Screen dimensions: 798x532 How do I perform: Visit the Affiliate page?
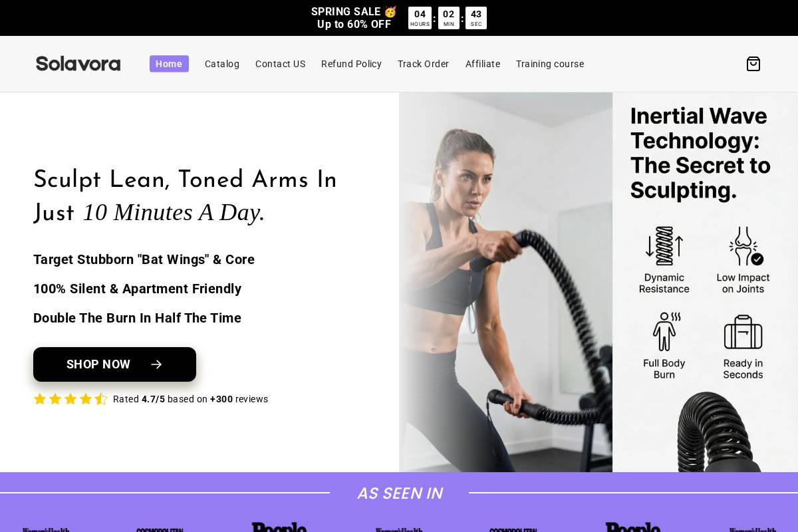tap(483, 64)
